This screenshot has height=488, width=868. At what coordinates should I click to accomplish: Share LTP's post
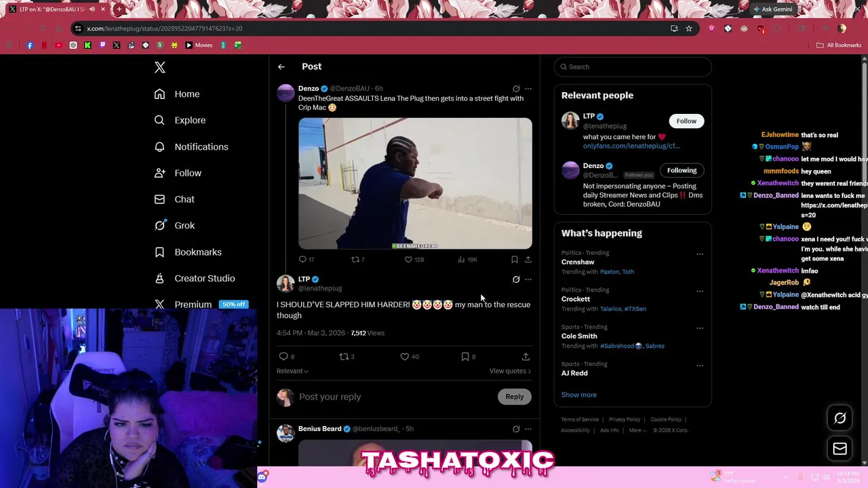tap(526, 357)
